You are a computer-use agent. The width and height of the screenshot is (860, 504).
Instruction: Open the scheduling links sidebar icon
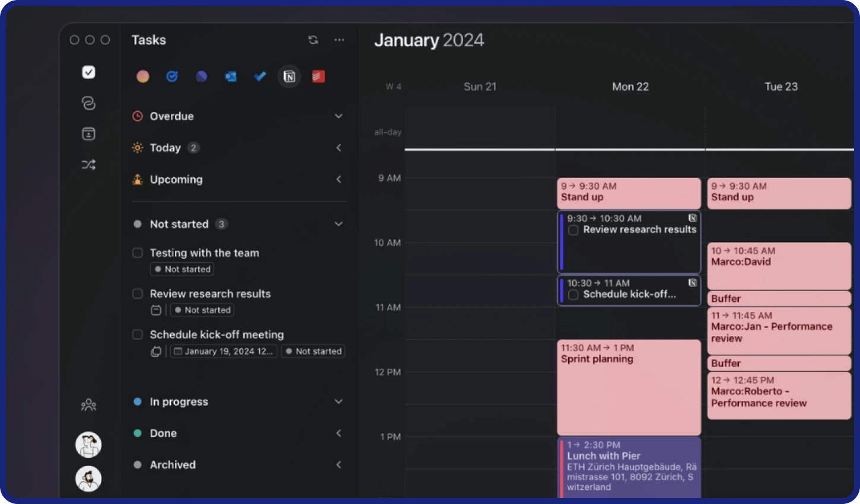(88, 103)
